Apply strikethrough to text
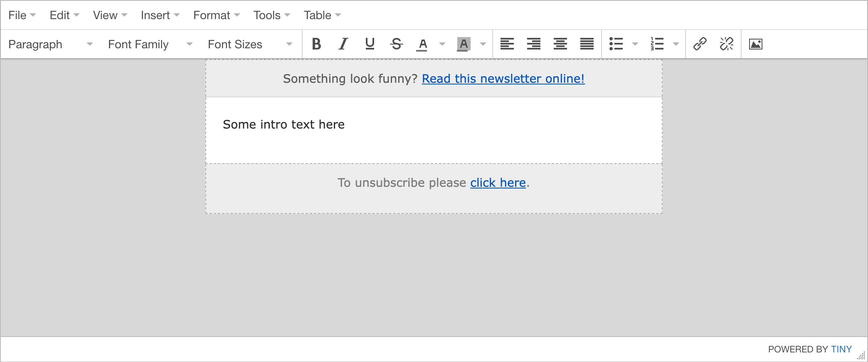This screenshot has height=362, width=868. point(396,44)
